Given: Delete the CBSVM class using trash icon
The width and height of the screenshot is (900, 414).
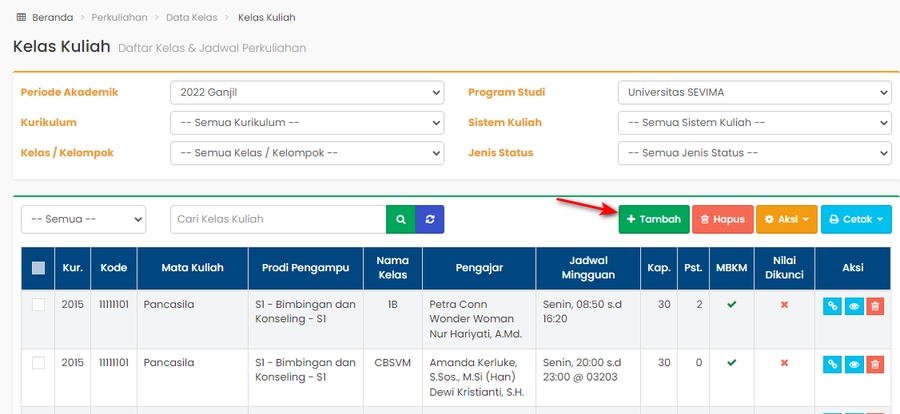Looking at the screenshot, I should click(x=875, y=365).
